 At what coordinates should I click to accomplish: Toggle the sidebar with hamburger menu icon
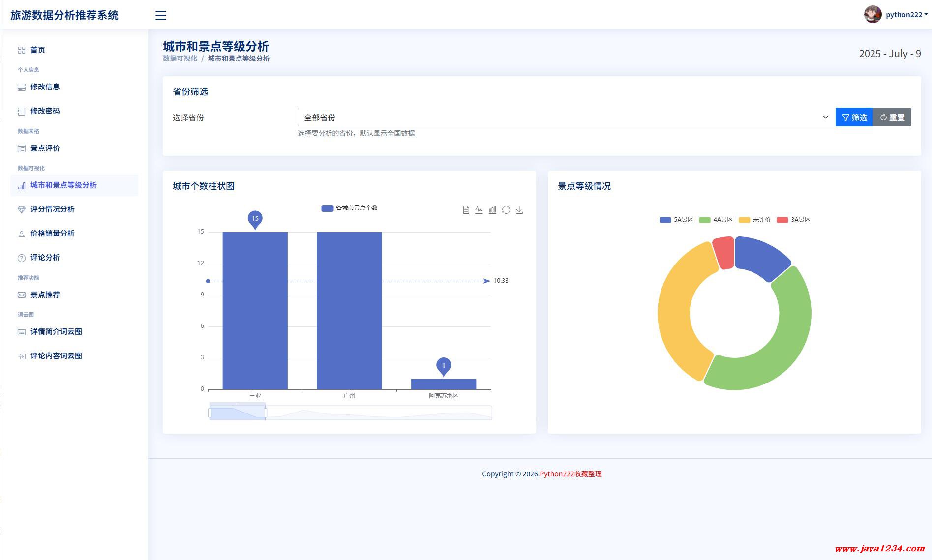161,15
